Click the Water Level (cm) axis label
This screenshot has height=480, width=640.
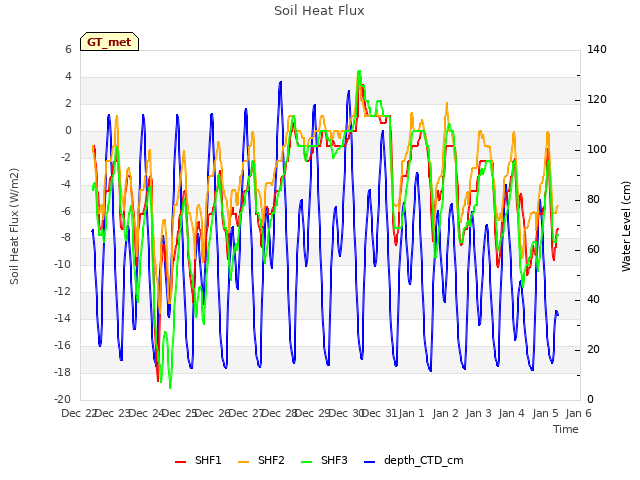point(626,227)
